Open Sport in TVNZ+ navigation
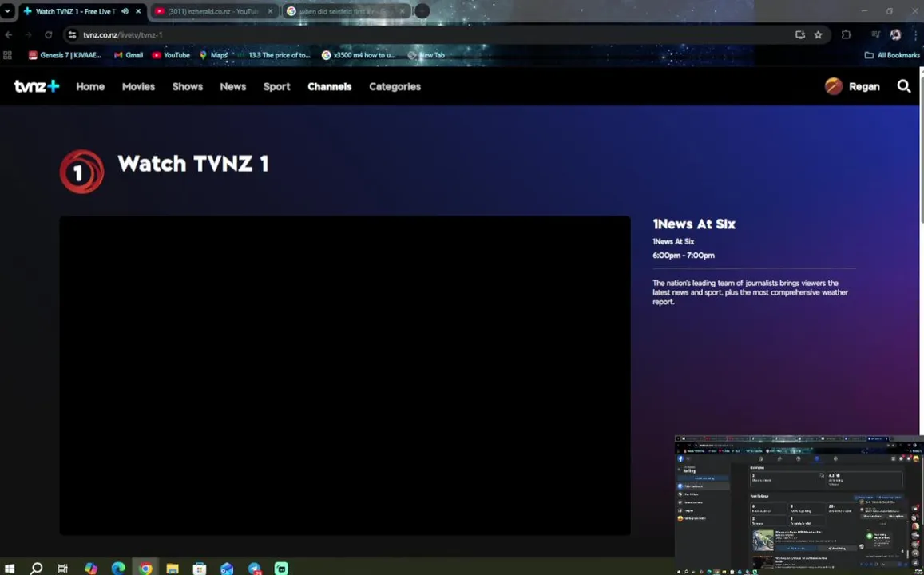 point(277,86)
